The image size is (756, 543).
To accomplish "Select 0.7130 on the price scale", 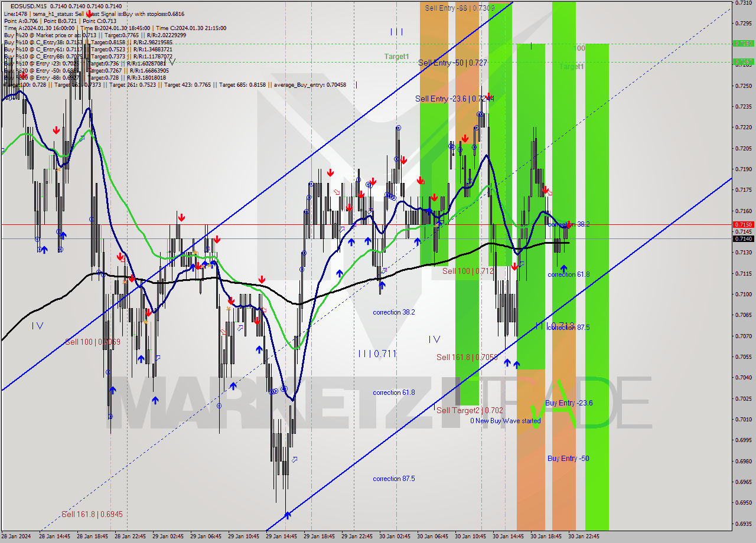I will (744, 253).
